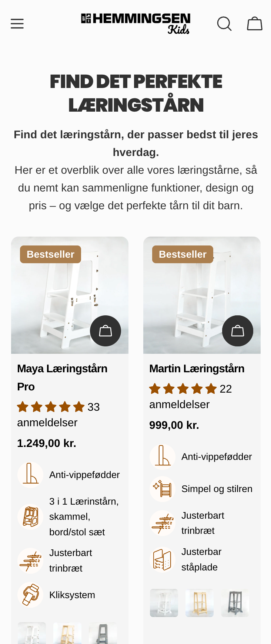Select white variant thumbnail for Martin
This screenshot has height=644, width=271.
click(164, 603)
